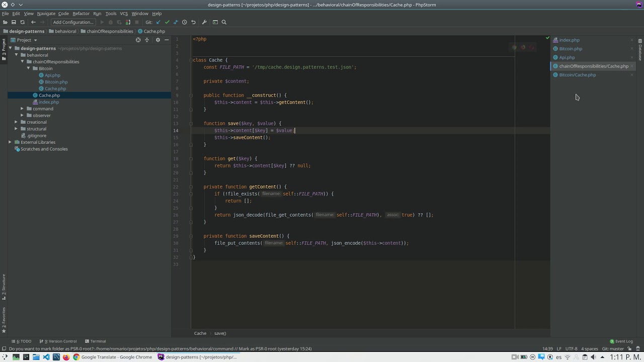Open the File menu

click(x=5, y=14)
